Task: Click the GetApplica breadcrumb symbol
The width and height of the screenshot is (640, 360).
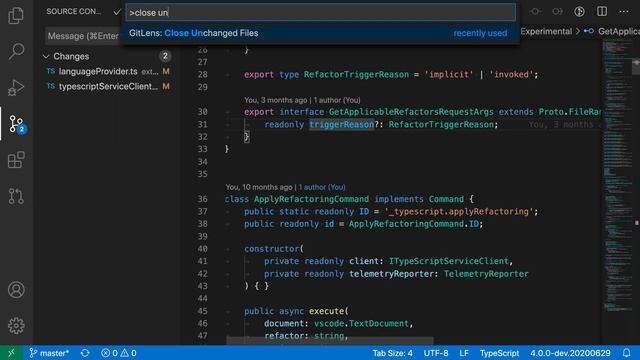Action: point(611,31)
